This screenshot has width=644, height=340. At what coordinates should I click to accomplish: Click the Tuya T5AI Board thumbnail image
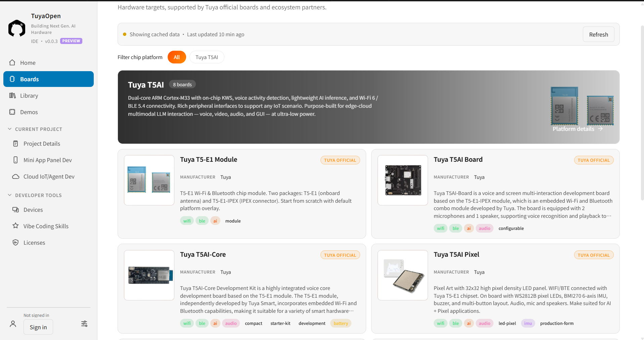(403, 180)
